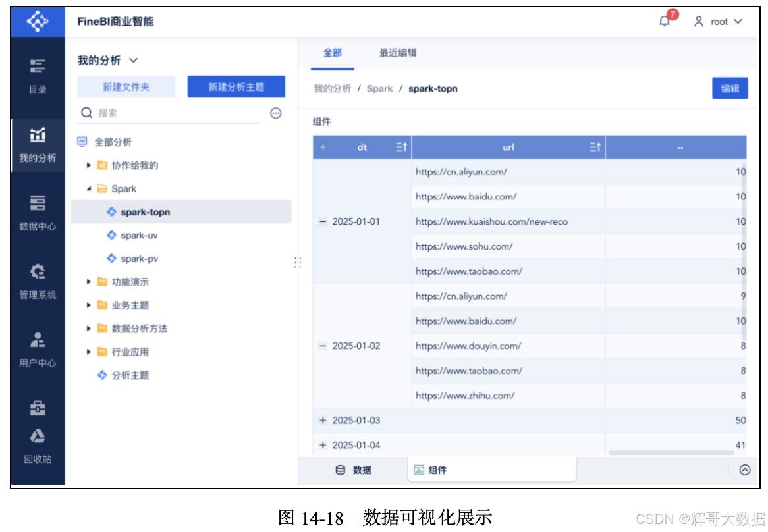Collapse the 2025-01-02 row group
The image size is (768, 532).
(322, 346)
